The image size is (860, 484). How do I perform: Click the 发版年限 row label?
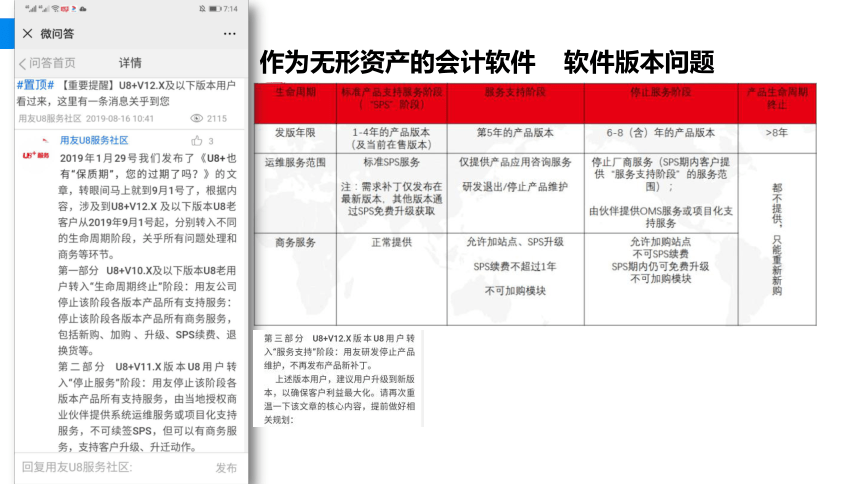pos(296,133)
